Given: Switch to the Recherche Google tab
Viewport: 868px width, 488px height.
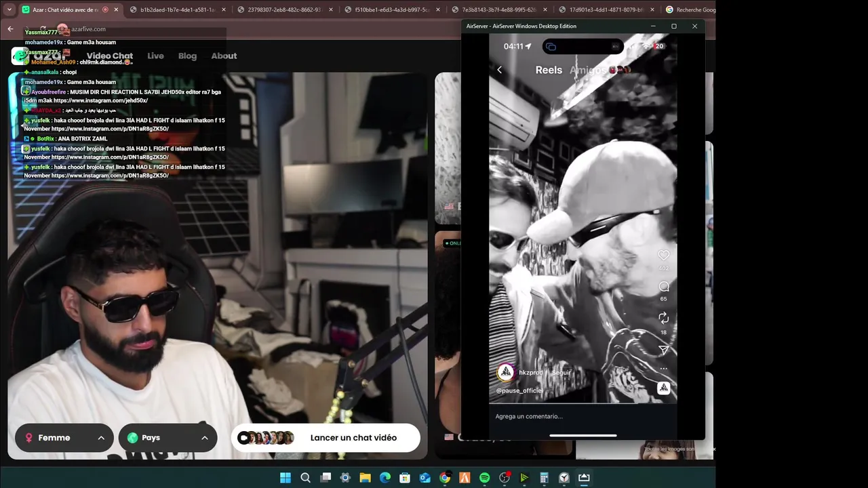Looking at the screenshot, I should click(690, 9).
